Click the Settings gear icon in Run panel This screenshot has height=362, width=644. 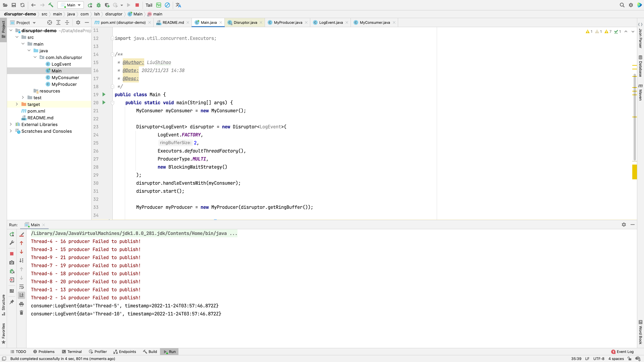624,225
